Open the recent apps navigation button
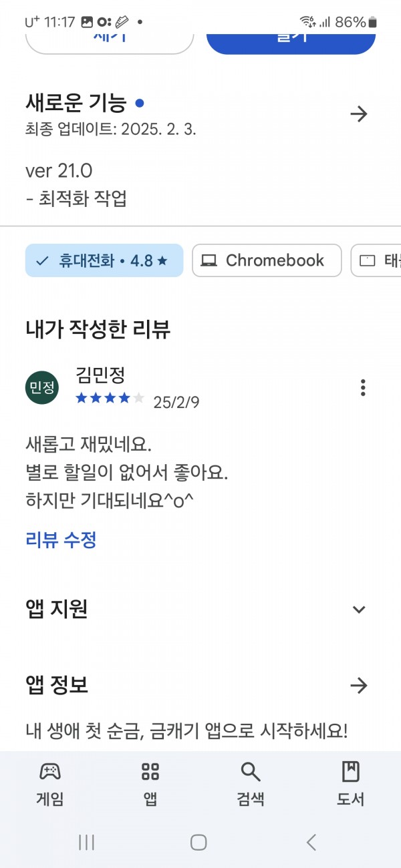Image resolution: width=401 pixels, height=868 pixels. pyautogui.click(x=86, y=842)
